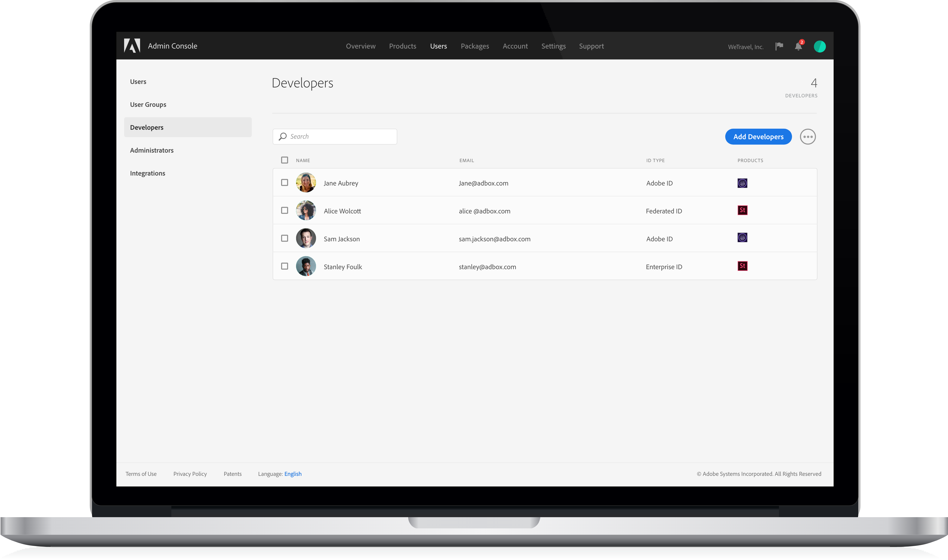Click Federated ID in Alice Wolcott's row

click(x=664, y=211)
